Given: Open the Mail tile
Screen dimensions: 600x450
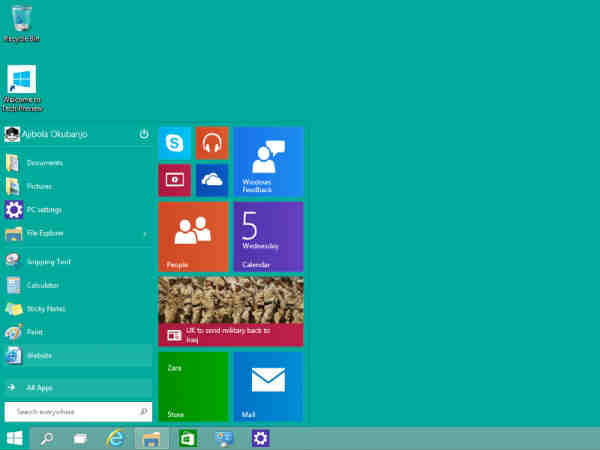Looking at the screenshot, I should (x=268, y=386).
